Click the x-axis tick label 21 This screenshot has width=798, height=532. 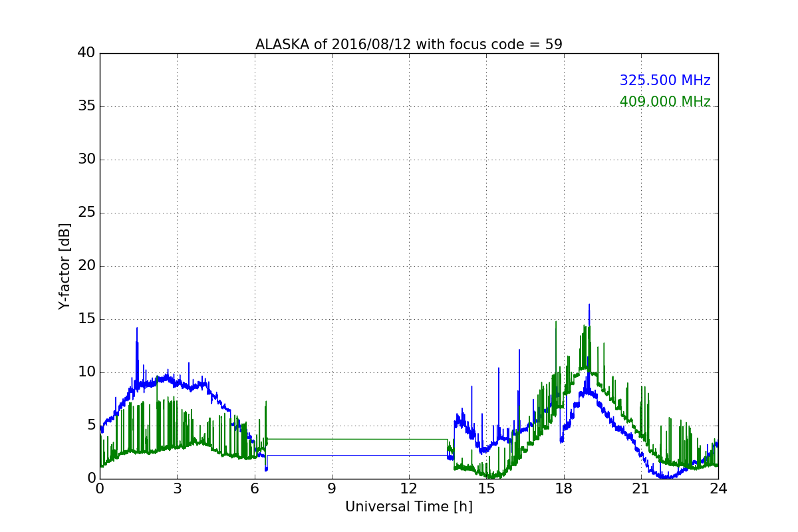coord(641,488)
